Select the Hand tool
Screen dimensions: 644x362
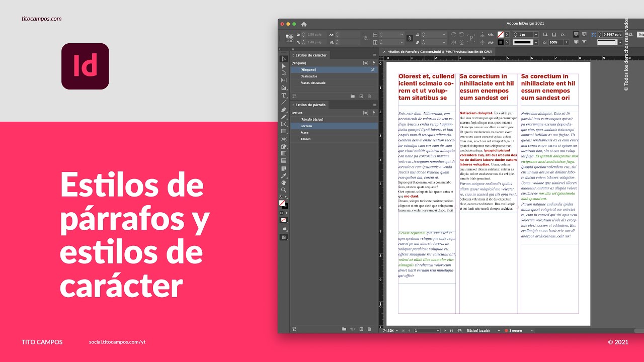pyautogui.click(x=284, y=183)
